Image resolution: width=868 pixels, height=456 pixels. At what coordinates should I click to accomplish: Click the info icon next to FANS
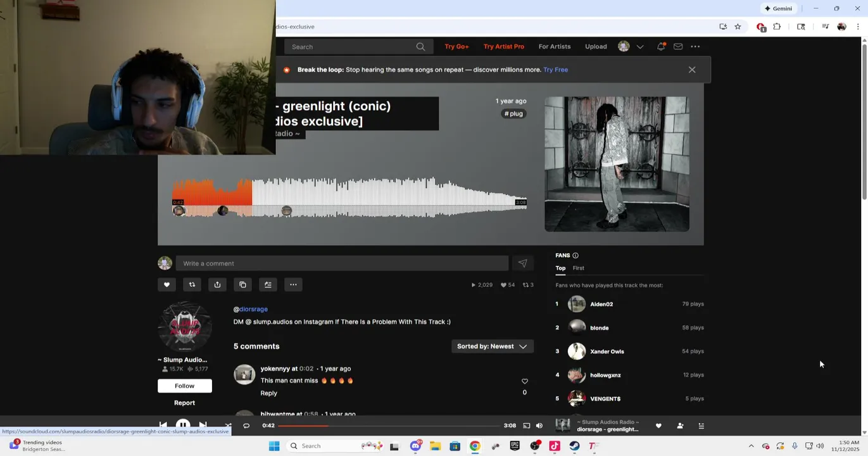click(576, 255)
